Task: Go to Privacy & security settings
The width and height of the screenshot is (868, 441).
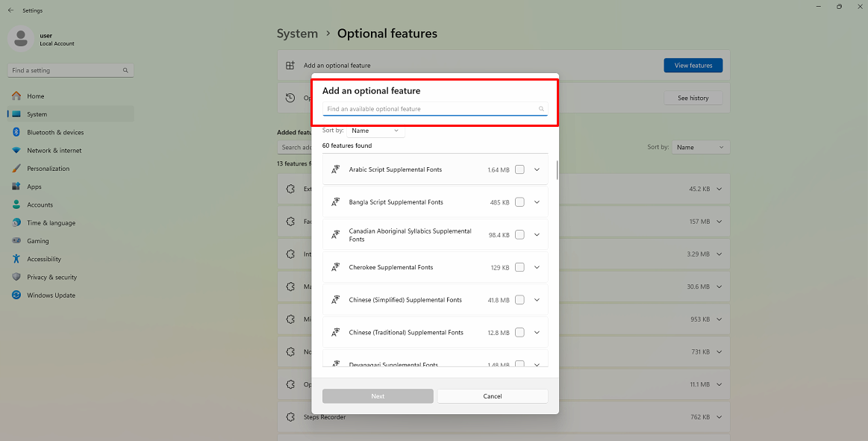Action: pos(70,277)
